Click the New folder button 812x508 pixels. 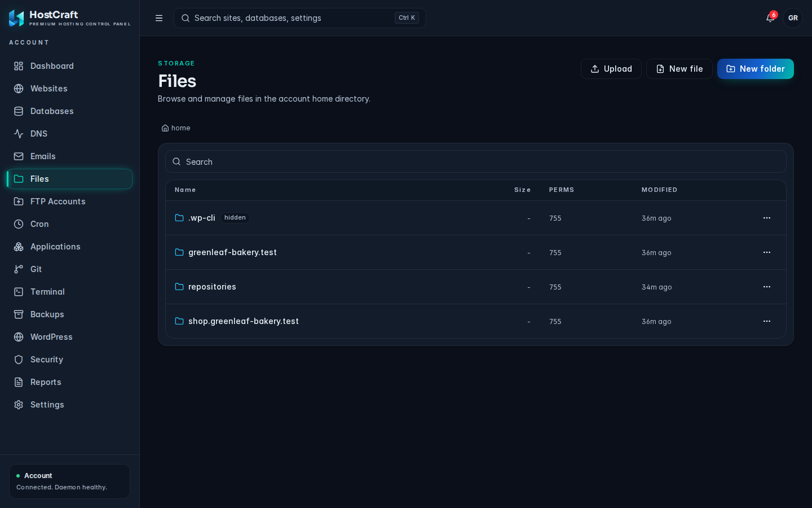(x=756, y=69)
